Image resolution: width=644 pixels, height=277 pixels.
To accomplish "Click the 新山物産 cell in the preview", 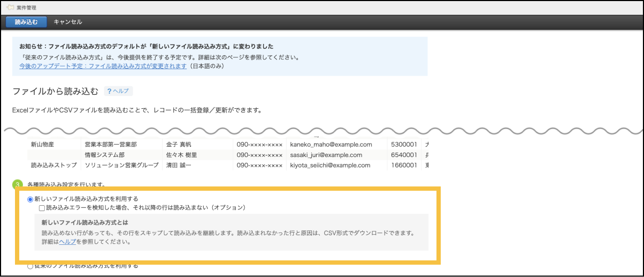I will (x=42, y=145).
